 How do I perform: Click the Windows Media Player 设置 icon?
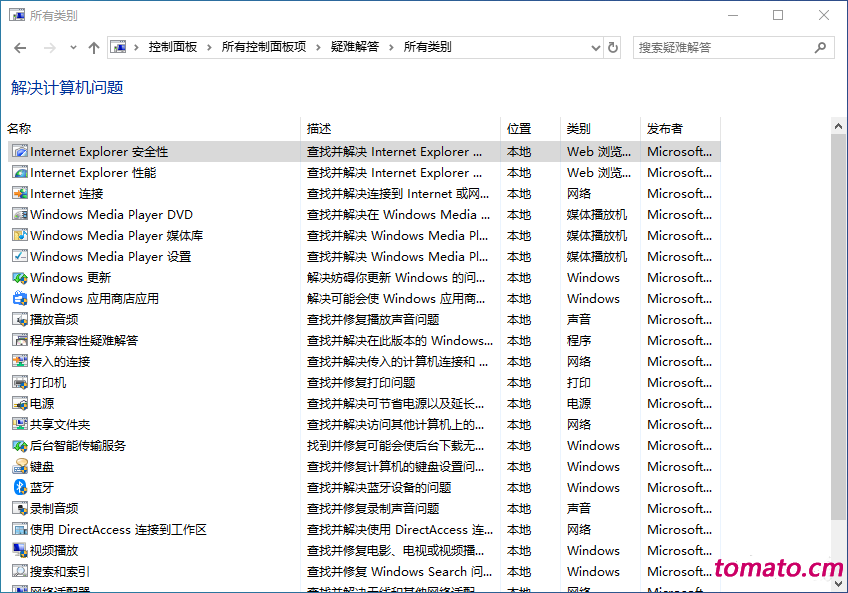(20, 256)
